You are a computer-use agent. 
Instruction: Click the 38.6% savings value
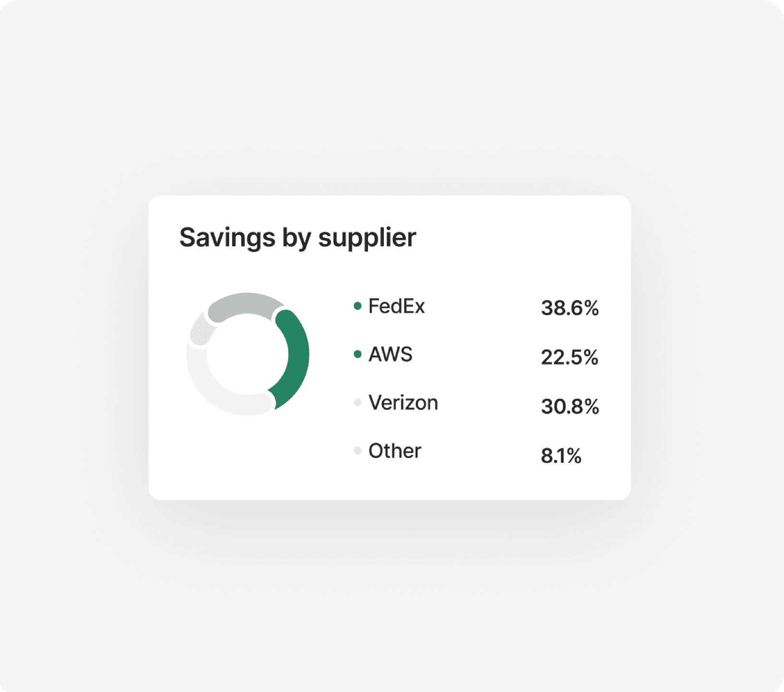coord(570,308)
